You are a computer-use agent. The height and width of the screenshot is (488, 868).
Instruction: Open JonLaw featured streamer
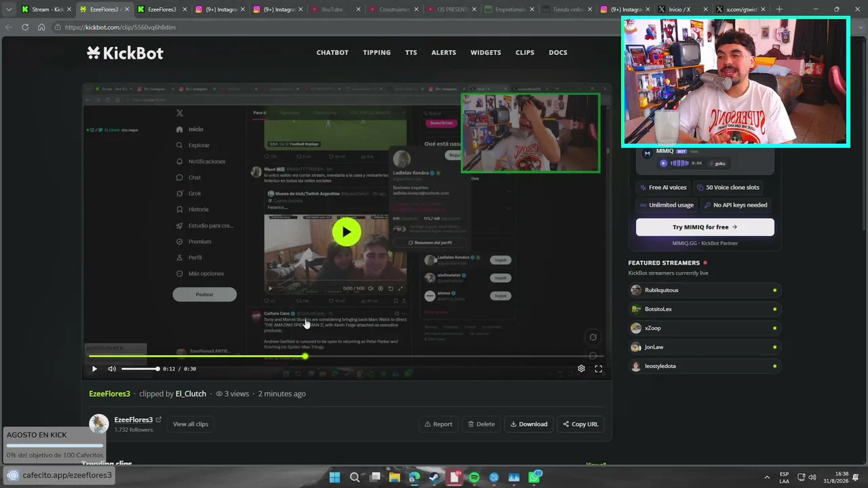pos(705,347)
